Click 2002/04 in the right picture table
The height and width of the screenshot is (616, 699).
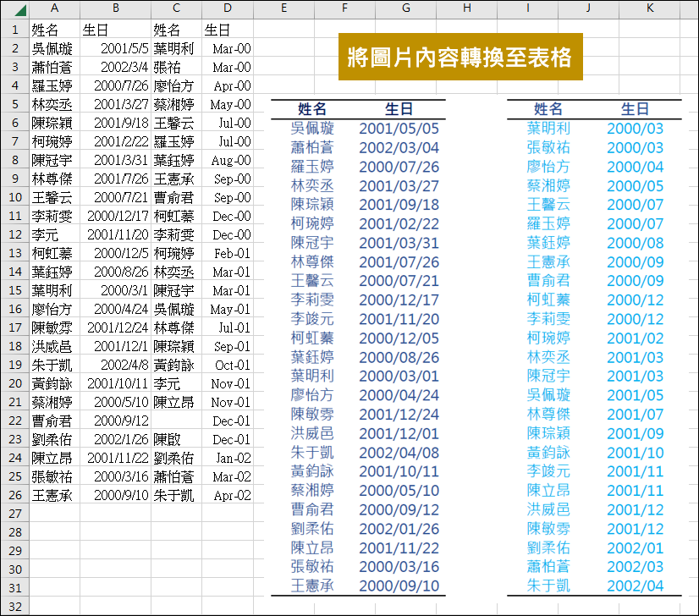(636, 586)
